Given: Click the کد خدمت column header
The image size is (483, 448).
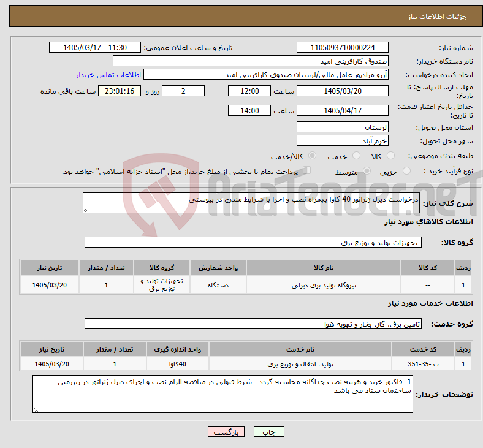Looking at the screenshot, I should click(x=424, y=349).
